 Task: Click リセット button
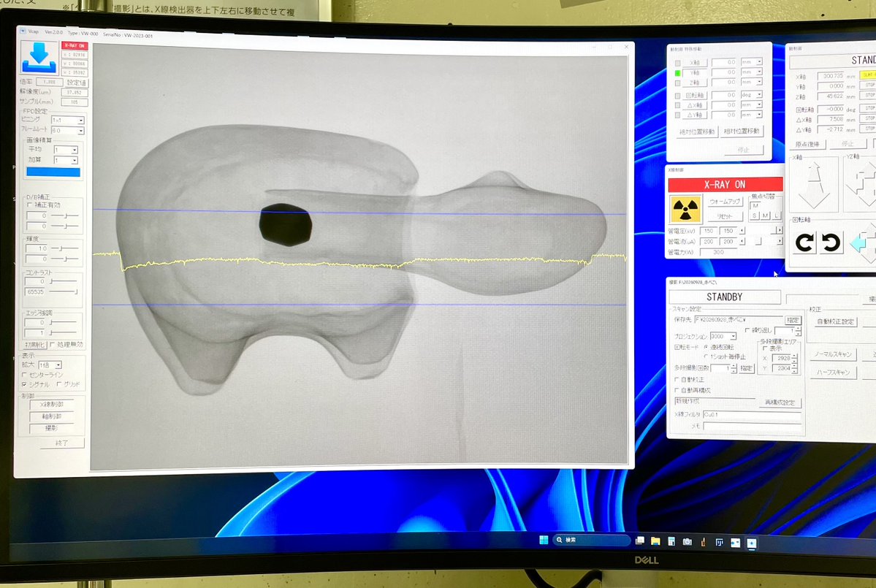click(x=725, y=217)
